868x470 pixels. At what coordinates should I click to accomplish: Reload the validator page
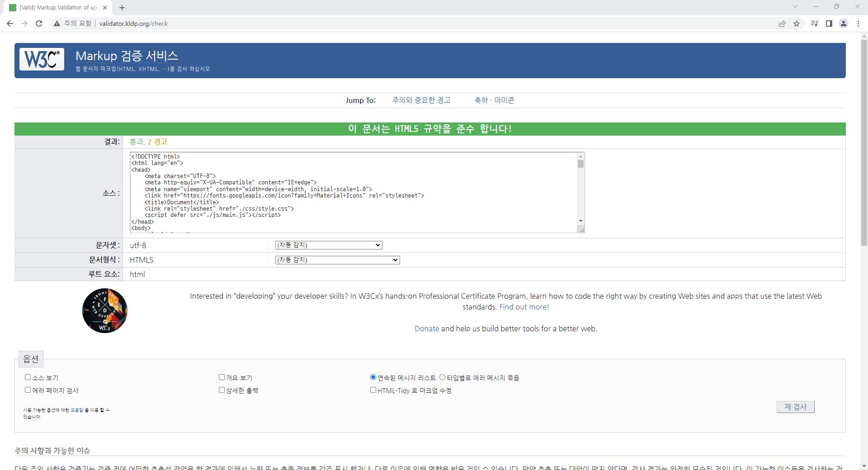(x=39, y=23)
